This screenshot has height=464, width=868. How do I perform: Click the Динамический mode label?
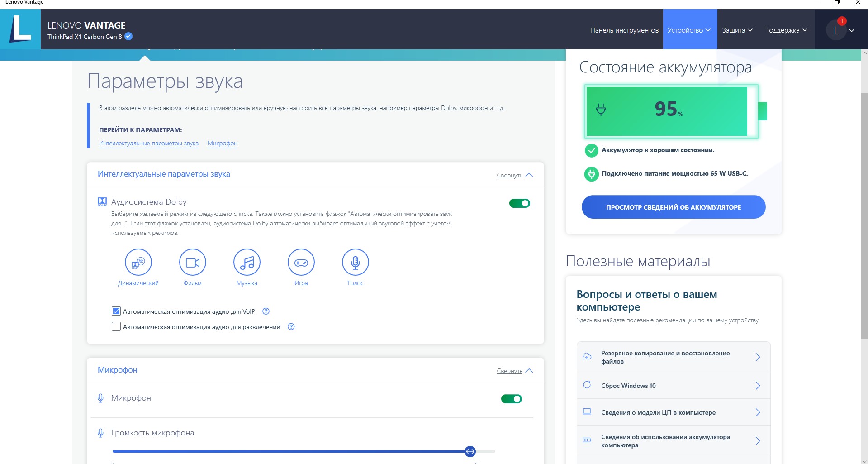coord(138,283)
